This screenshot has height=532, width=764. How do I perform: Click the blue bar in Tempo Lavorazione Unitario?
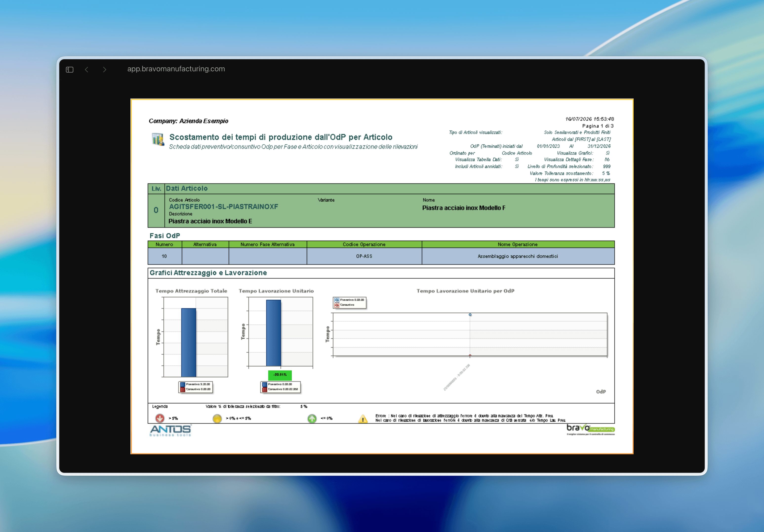point(274,333)
